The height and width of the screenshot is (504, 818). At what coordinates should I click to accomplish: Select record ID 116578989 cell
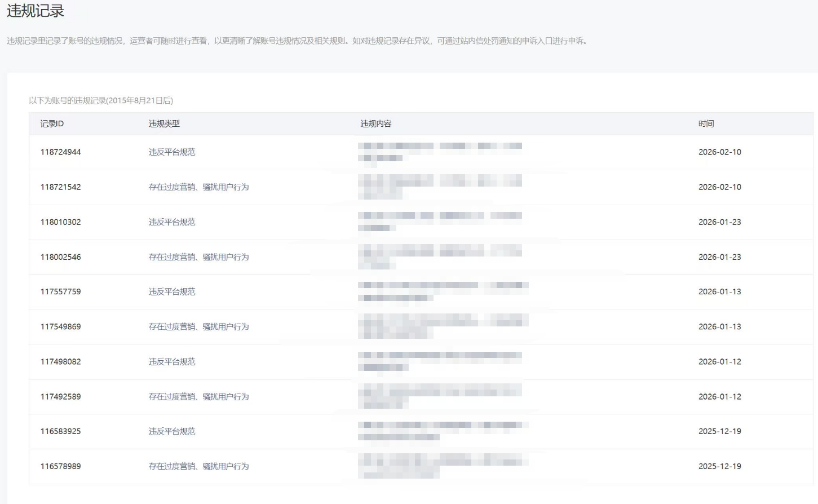(61, 466)
